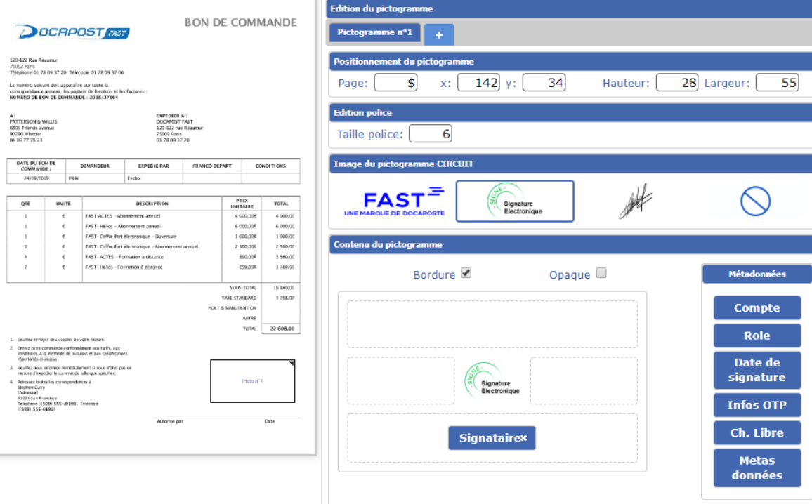
Task: Select the Picto n°1 box on the document
Action: click(252, 381)
